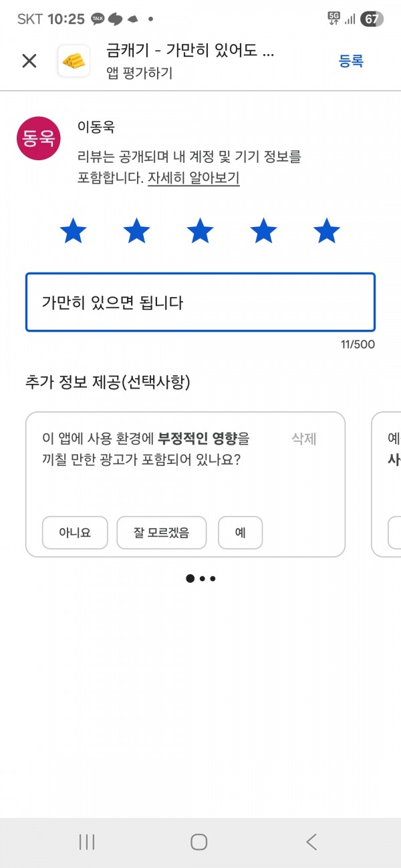401x868 pixels.
Task: Select the second rating star
Action: (136, 231)
